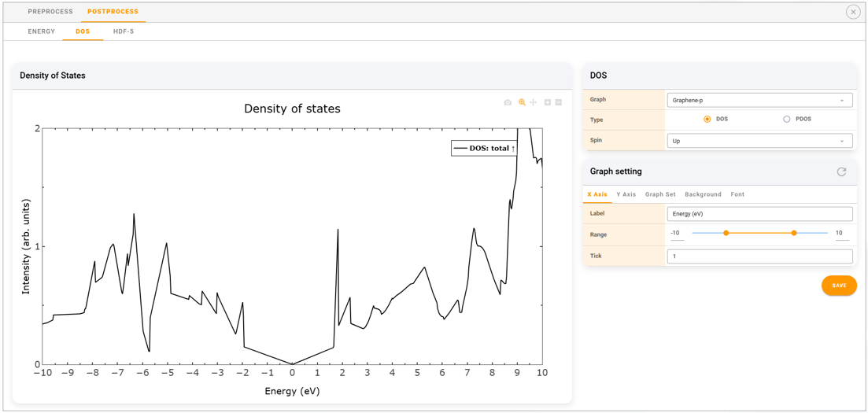Click the Label field containing Energy (eV)

pyautogui.click(x=759, y=214)
